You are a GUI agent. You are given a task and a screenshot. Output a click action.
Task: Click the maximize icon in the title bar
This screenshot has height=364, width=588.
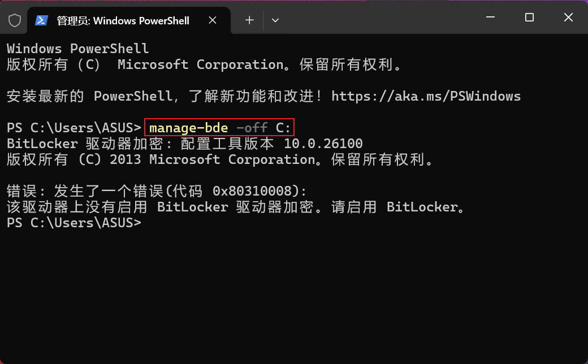pos(529,18)
